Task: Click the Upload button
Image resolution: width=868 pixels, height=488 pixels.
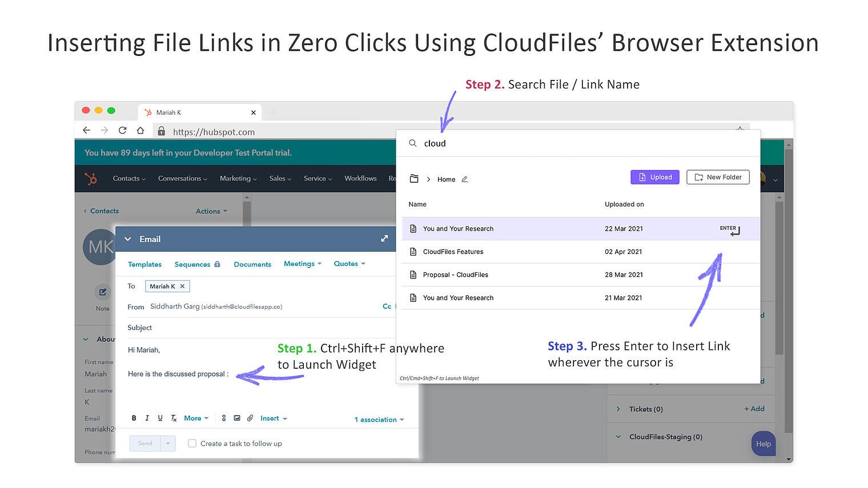Action: (x=655, y=178)
